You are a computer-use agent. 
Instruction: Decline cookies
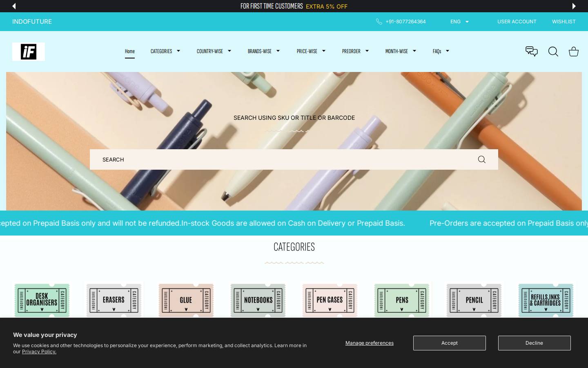click(534, 343)
